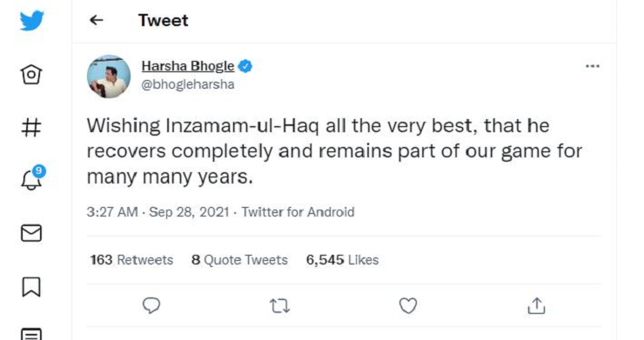Open Bookmarks icon in sidebar
The height and width of the screenshot is (340, 644).
point(31,287)
